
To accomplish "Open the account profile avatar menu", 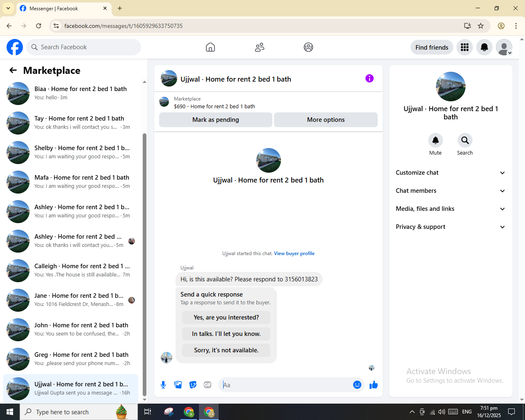I will 504,47.
